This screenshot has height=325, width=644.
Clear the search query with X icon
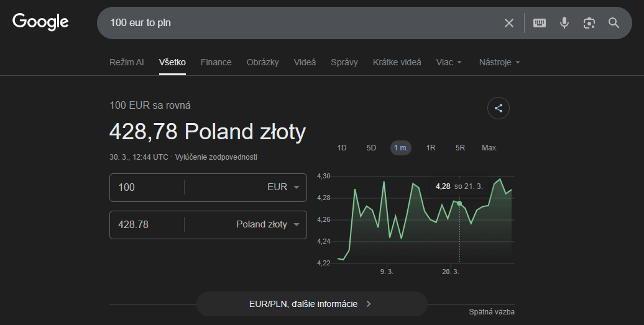(508, 23)
